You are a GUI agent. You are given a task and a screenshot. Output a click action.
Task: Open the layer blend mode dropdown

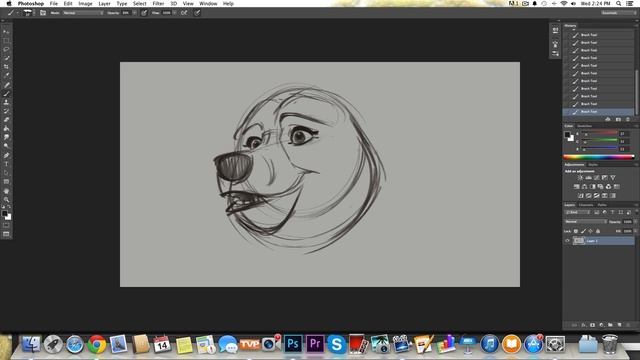586,222
